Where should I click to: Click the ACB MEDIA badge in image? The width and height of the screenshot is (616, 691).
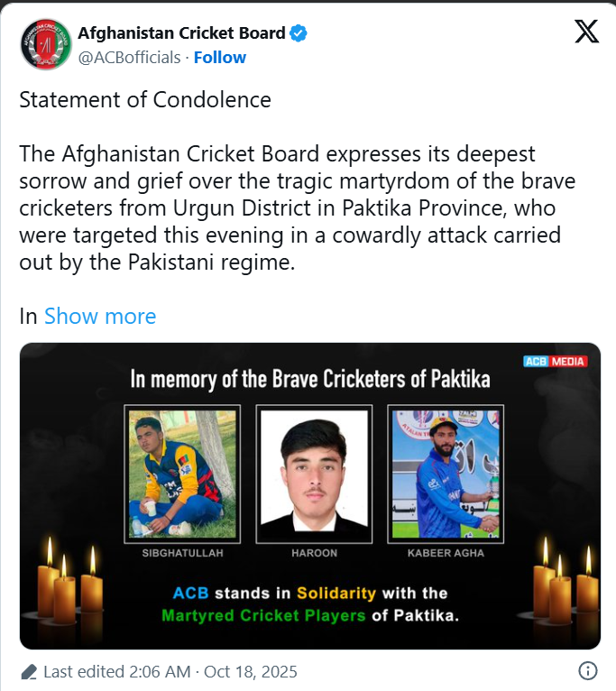[x=555, y=362]
